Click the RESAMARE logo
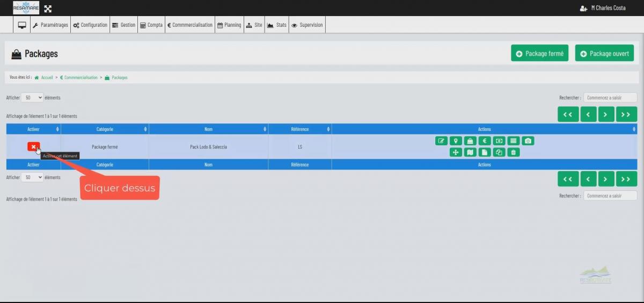Viewport: 644px width, 303px height. coord(26,8)
